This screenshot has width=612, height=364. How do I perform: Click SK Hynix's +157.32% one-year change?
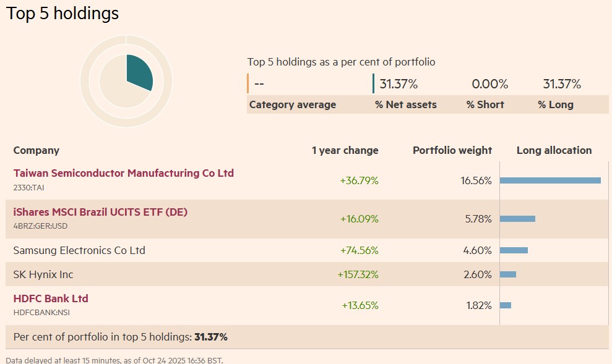coord(358,274)
